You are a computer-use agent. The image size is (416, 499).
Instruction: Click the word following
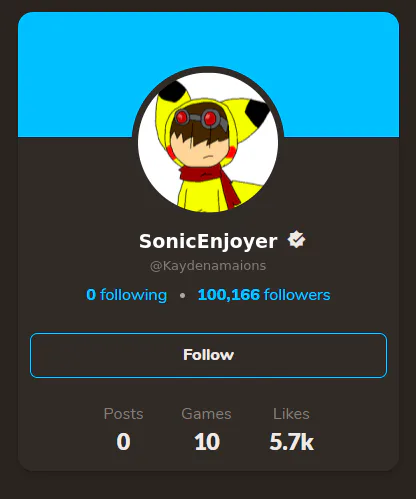(x=133, y=295)
